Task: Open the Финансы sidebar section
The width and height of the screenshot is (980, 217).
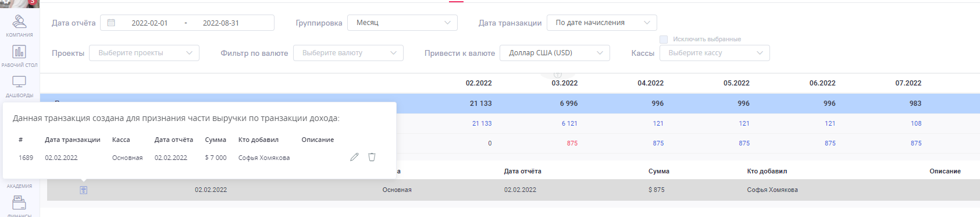Action: click(x=19, y=207)
